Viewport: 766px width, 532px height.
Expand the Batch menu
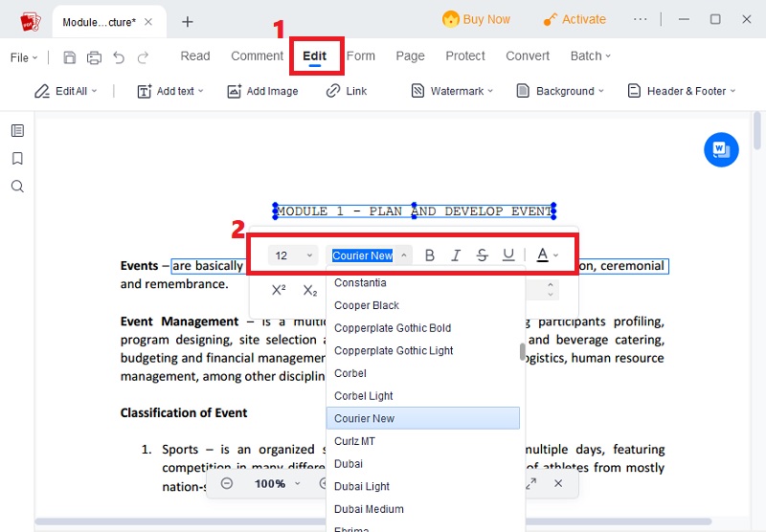click(x=591, y=55)
